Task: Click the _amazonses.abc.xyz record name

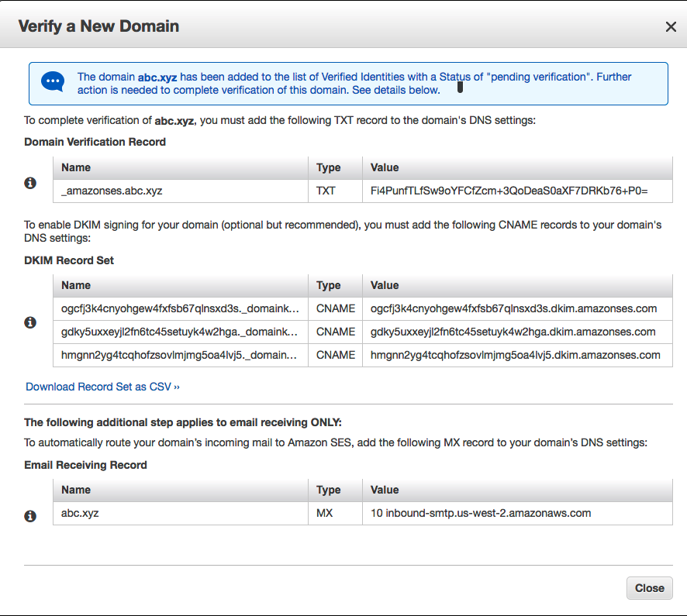Action: (112, 191)
